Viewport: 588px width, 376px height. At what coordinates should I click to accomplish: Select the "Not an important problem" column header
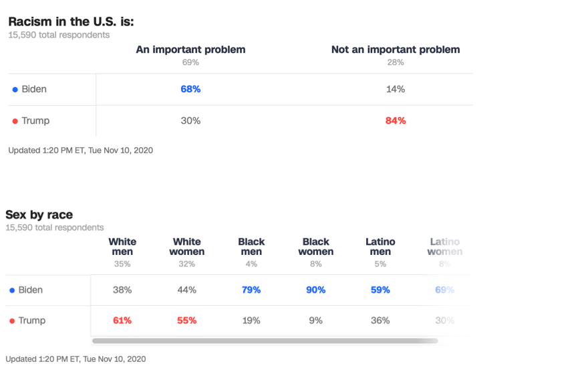[x=396, y=50]
